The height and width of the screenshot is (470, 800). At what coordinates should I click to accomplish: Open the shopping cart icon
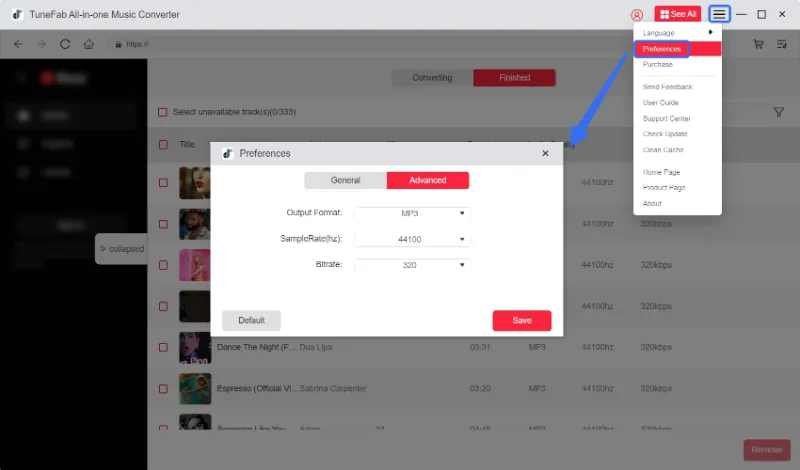tap(758, 44)
